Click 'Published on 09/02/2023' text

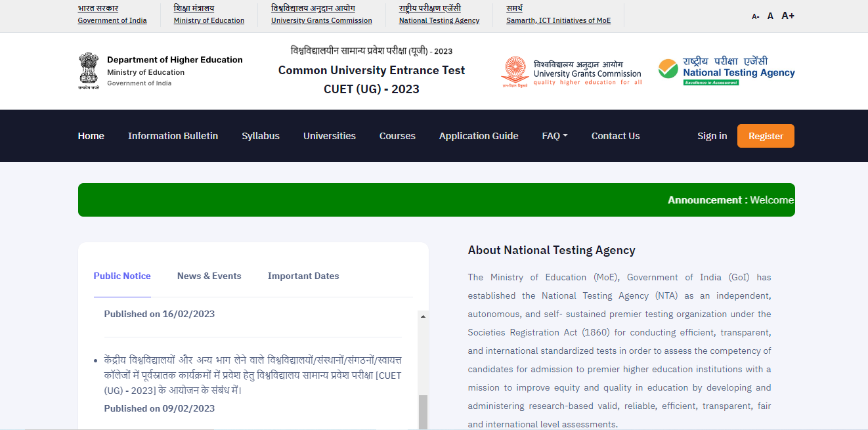pyautogui.click(x=160, y=408)
